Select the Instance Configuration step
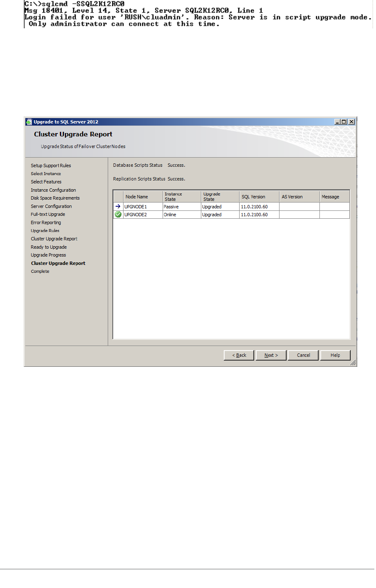The height and width of the screenshot is (588, 376). tap(53, 190)
